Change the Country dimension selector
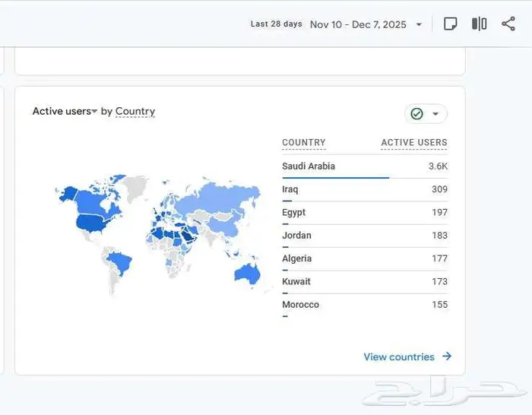532x415 pixels. (x=135, y=112)
